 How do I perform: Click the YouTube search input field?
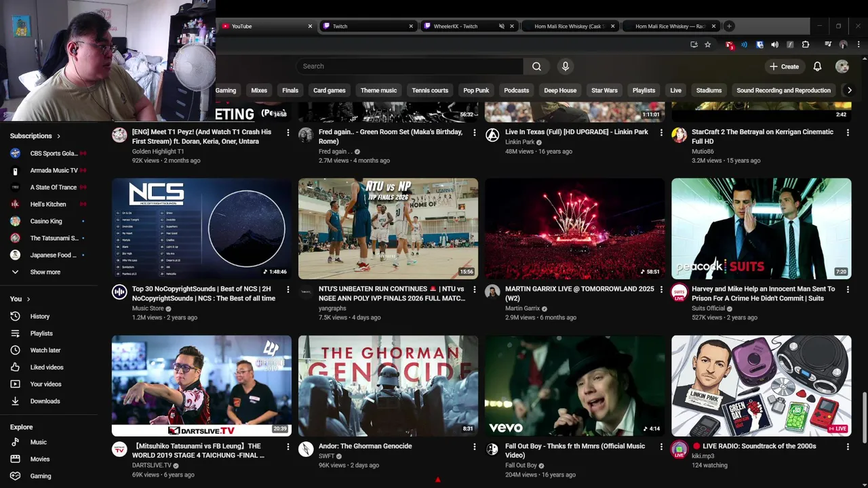point(410,66)
